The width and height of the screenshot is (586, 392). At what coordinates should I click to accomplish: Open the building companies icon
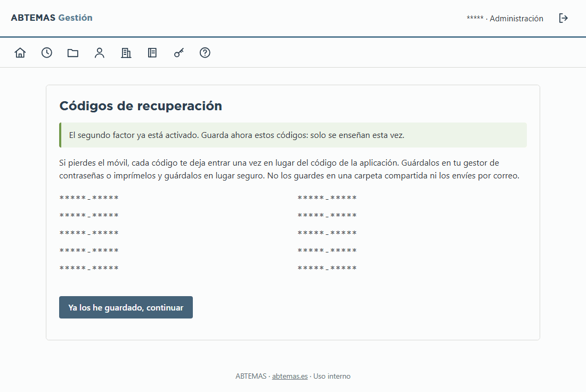(x=126, y=53)
